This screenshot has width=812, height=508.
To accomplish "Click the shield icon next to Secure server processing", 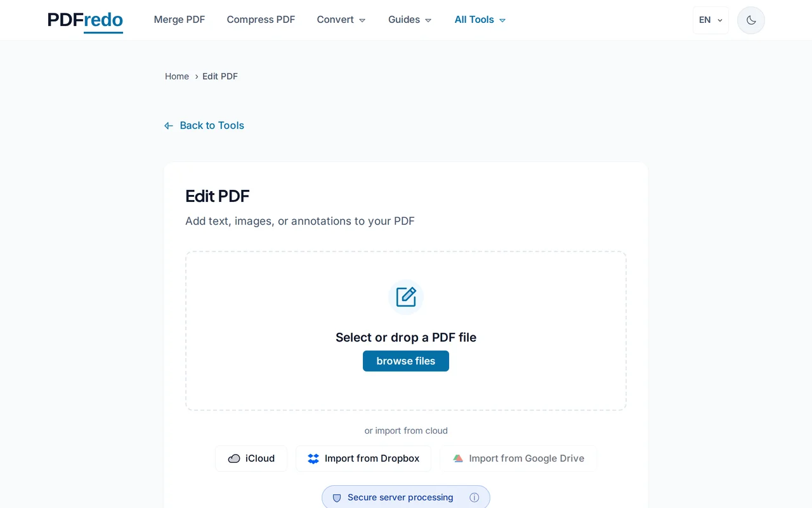I will tap(337, 497).
